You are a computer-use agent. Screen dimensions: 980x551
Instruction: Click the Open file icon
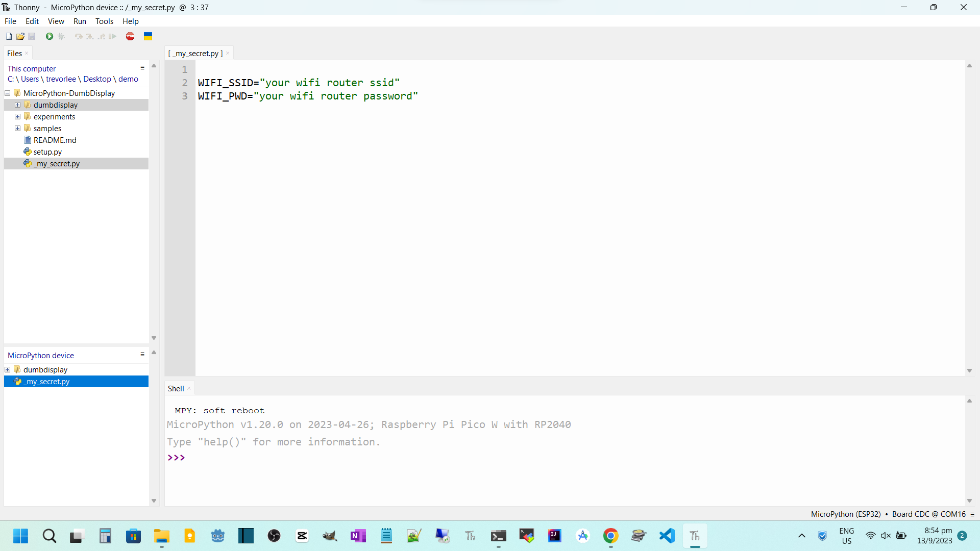[x=19, y=36]
